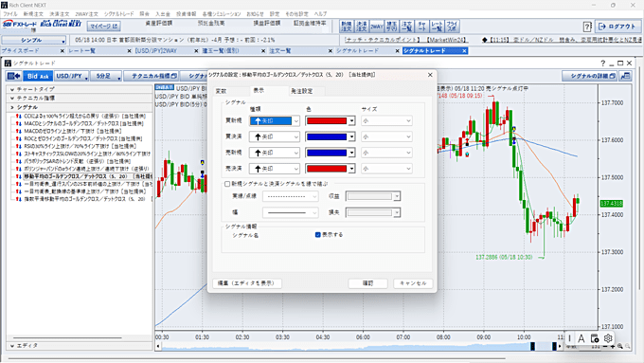Click the 建玉サマリ toolbar icon
This screenshot has height=363, width=644.
(391, 27)
